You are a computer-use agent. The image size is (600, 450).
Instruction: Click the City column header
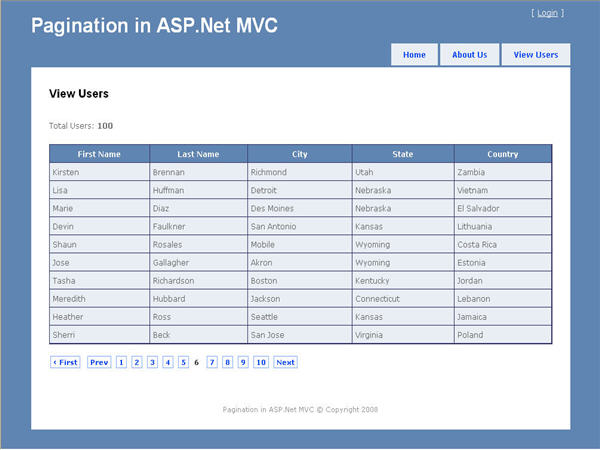coord(300,154)
